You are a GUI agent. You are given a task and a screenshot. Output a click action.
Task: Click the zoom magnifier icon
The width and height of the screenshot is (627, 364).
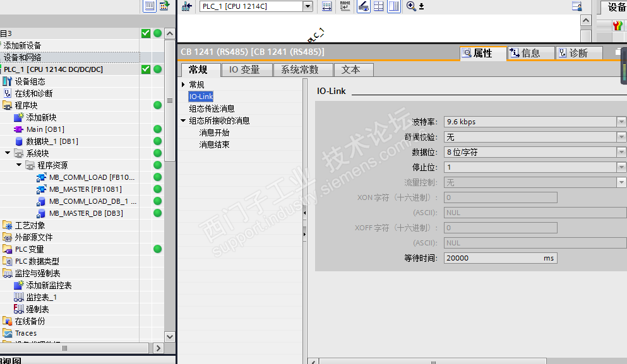[x=410, y=6]
